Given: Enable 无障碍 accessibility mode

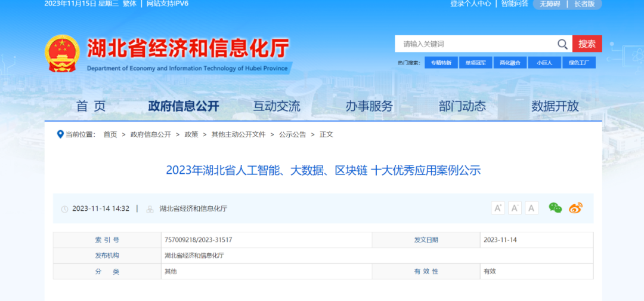Looking at the screenshot, I should (x=550, y=4).
